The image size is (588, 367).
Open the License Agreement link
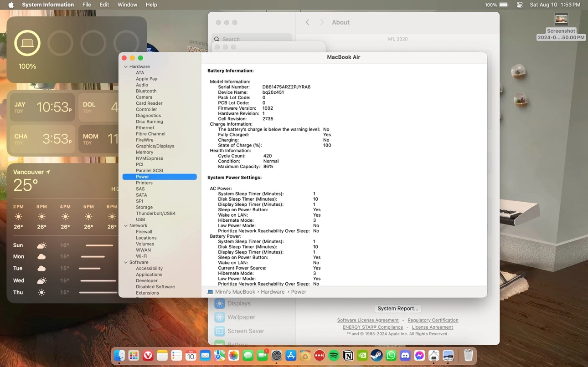433,327
